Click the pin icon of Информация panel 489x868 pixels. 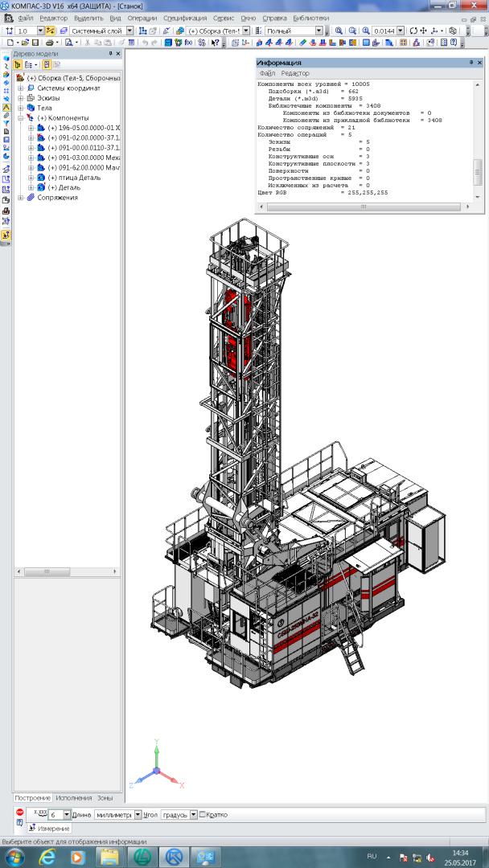(470, 62)
